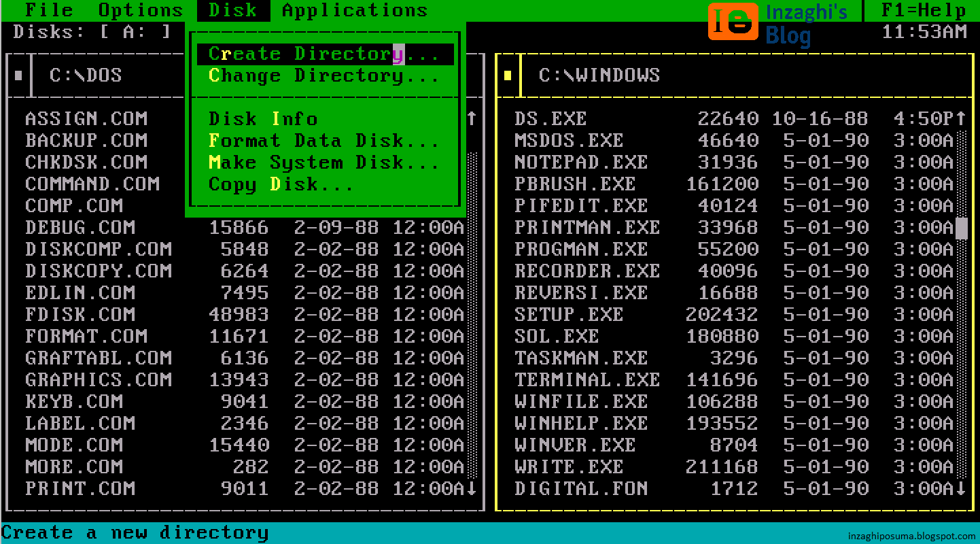Select SOL.EXE file
Image resolution: width=980 pixels, height=544 pixels.
point(734,336)
